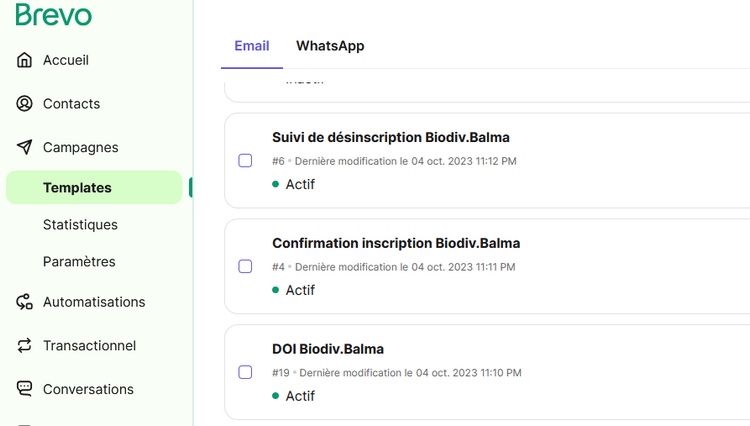This screenshot has height=426, width=750.
Task: Click the Accueil home icon
Action: [25, 60]
